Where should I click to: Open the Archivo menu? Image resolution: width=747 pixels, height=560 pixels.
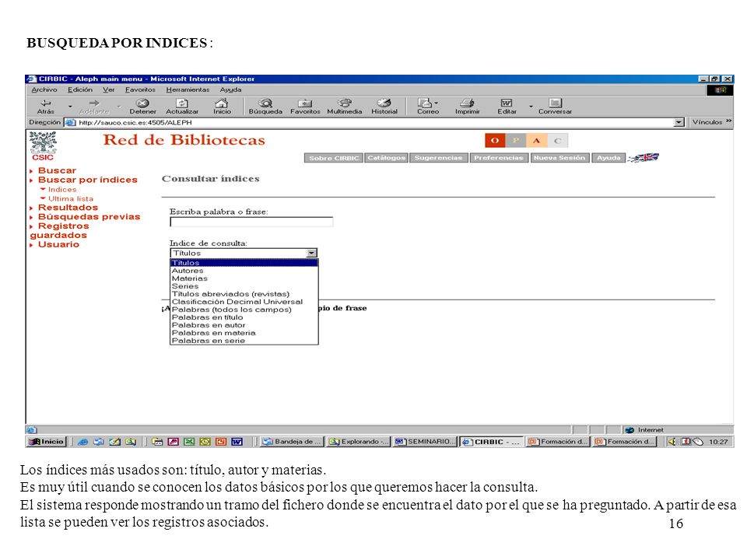click(44, 89)
